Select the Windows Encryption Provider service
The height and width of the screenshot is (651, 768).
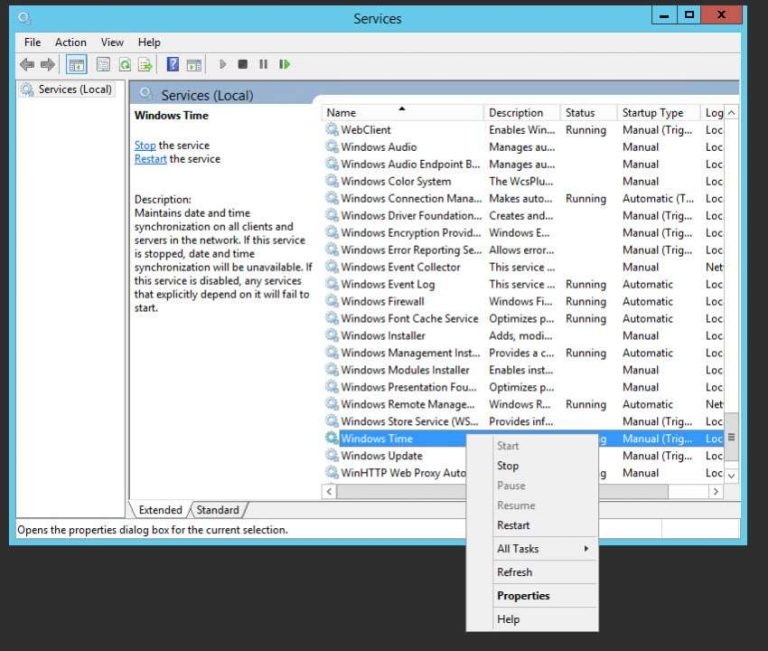coord(524,232)
